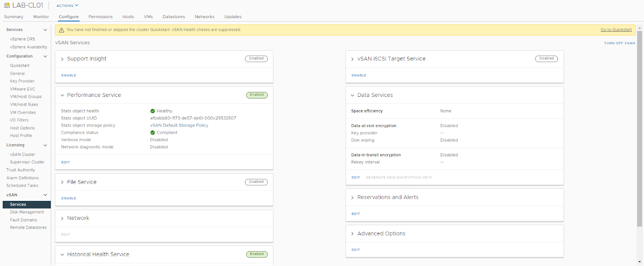The width and height of the screenshot is (644, 266).
Task: Collapse the Performance Service card
Action: 62,95
